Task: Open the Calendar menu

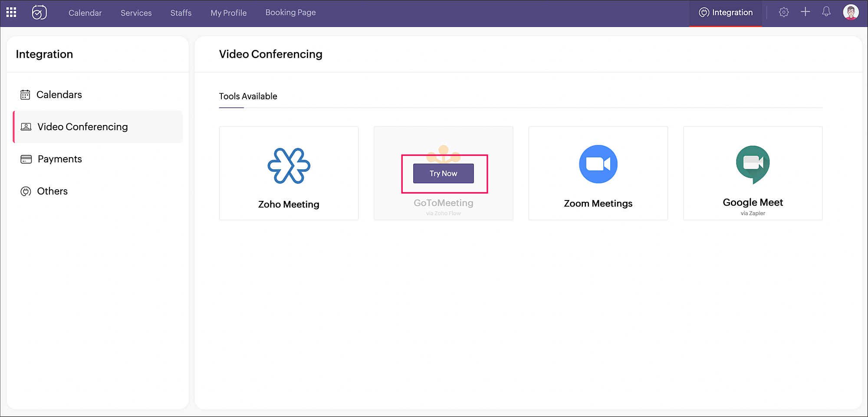Action: 85,13
